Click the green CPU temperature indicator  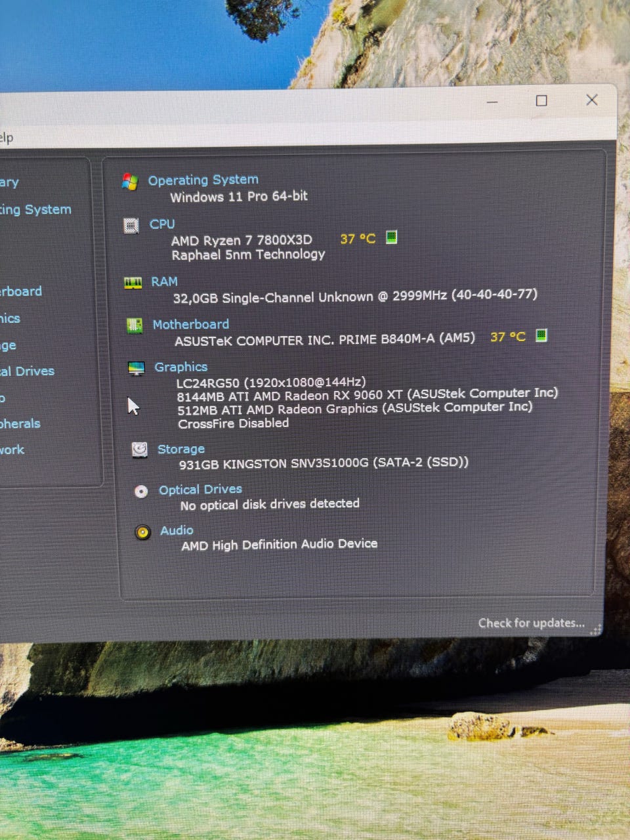click(x=391, y=237)
